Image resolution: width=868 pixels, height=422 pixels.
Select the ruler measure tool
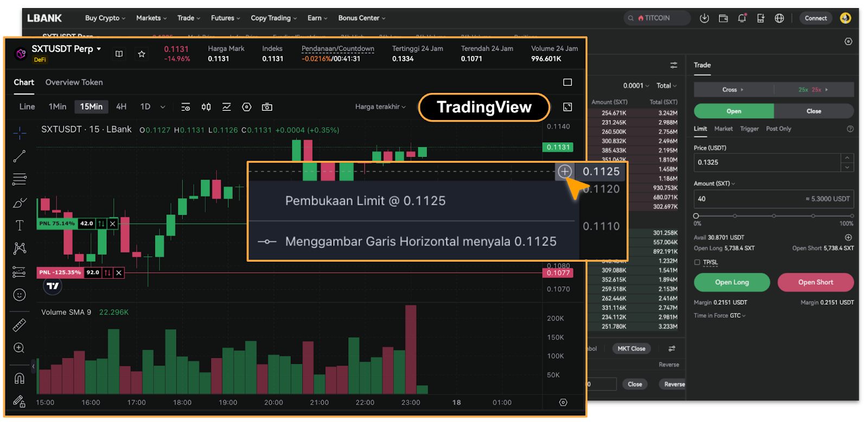click(x=20, y=325)
